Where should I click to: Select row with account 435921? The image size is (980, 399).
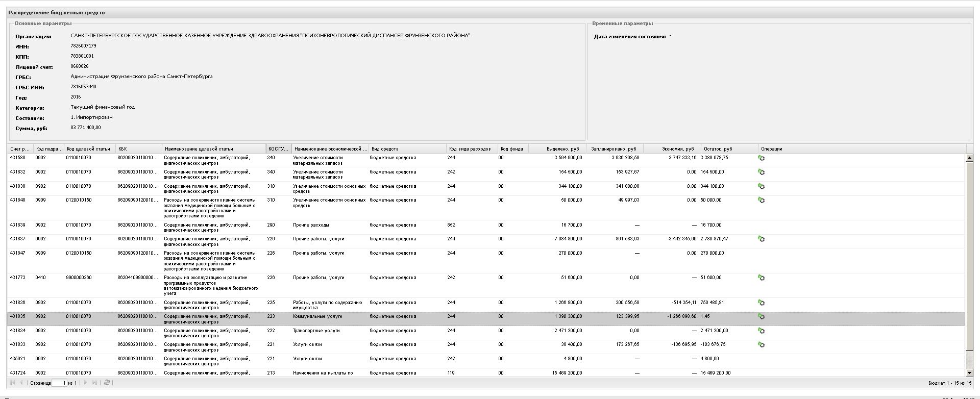[x=486, y=361]
